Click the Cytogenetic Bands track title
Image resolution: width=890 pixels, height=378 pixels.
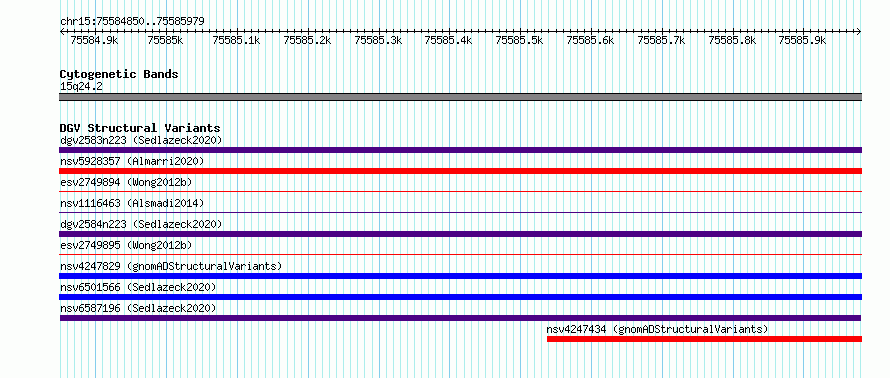[x=119, y=74]
